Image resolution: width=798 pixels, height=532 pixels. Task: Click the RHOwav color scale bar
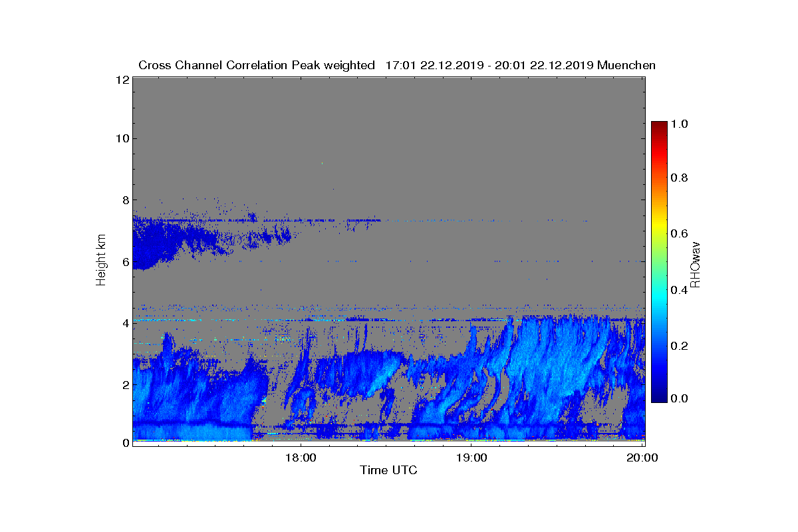coord(659,261)
